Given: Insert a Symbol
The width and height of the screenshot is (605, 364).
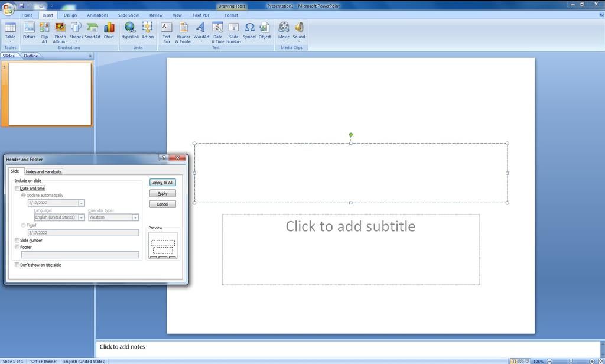Looking at the screenshot, I should (x=250, y=31).
